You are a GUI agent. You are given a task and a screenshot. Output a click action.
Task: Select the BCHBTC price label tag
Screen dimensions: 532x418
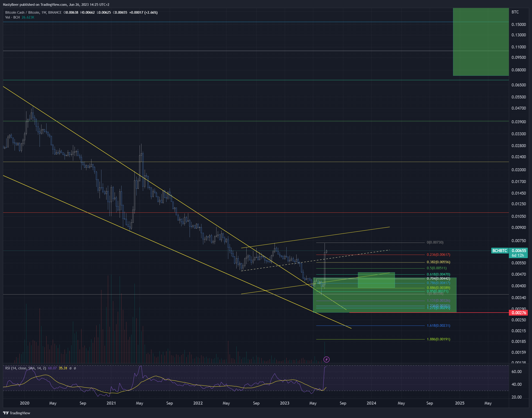500,251
